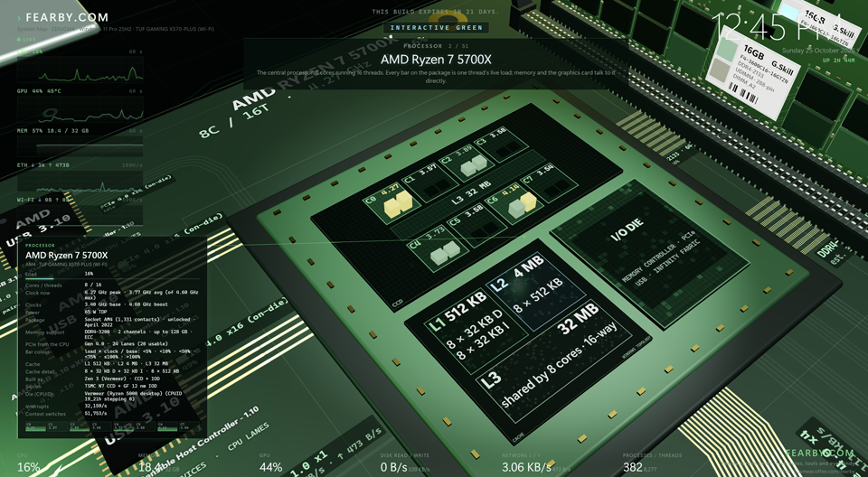This screenshot has width=868, height=477.
Task: Click the '8C / 16T' label on the board
Action: tap(233, 121)
